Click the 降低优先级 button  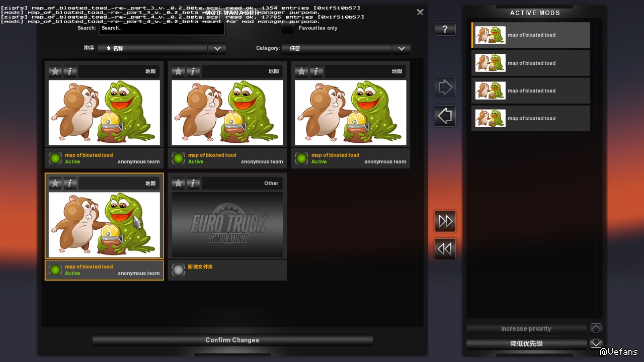526,344
